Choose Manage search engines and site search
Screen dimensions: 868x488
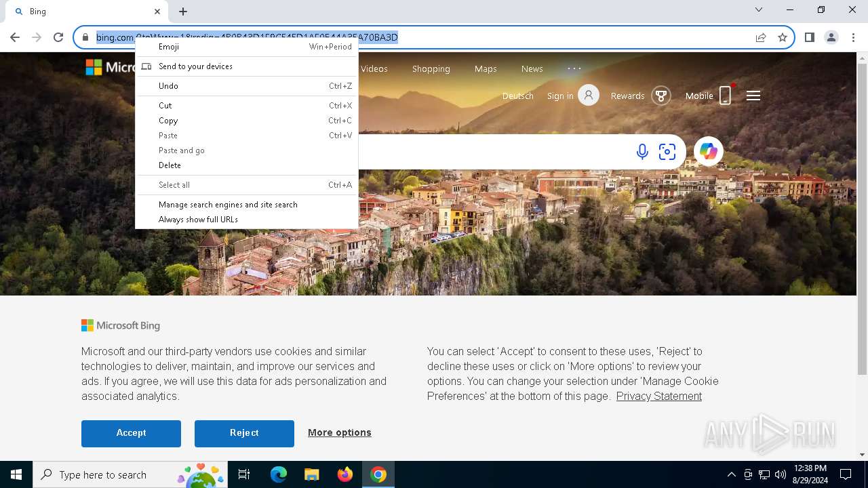point(247,205)
